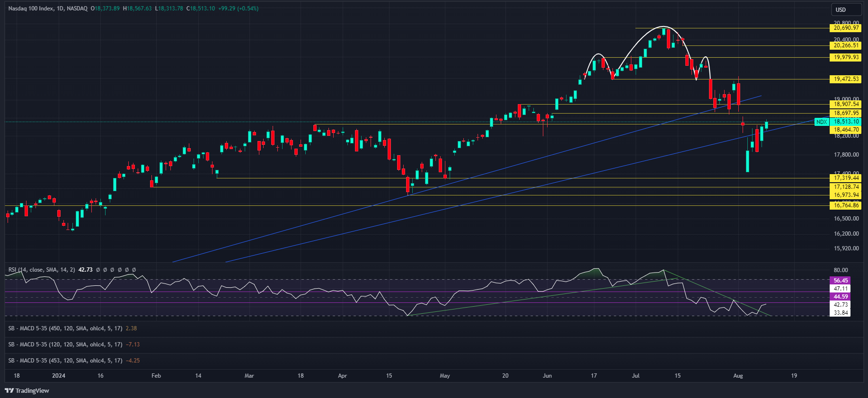Viewport: 868px width, 398px height.
Task: Click the MACD value 2.38
Action: click(131, 328)
